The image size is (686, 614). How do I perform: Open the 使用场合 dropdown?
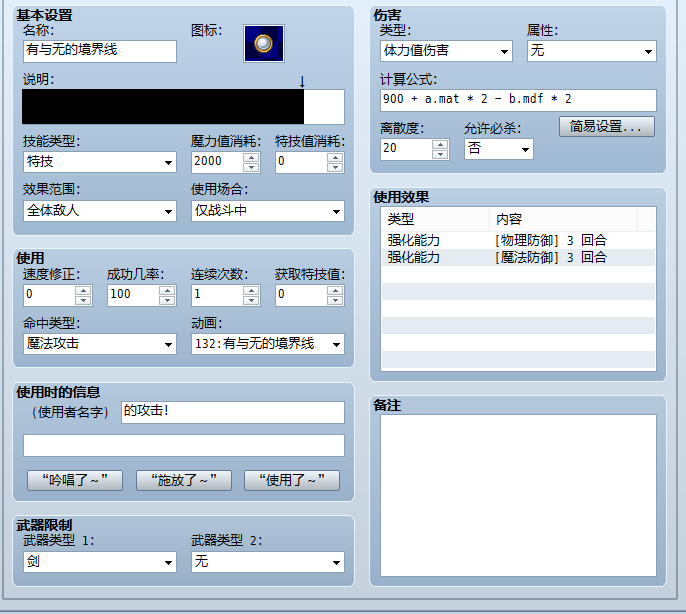(x=268, y=211)
